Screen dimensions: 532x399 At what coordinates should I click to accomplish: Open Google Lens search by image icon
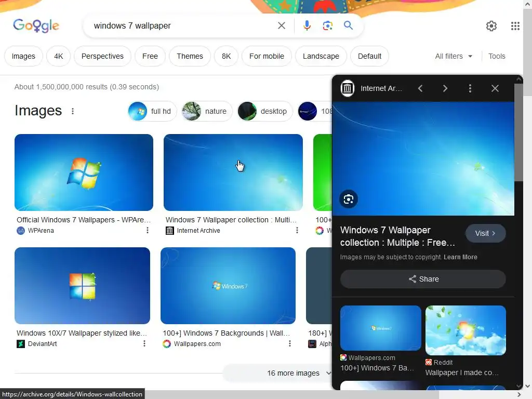[327, 25]
